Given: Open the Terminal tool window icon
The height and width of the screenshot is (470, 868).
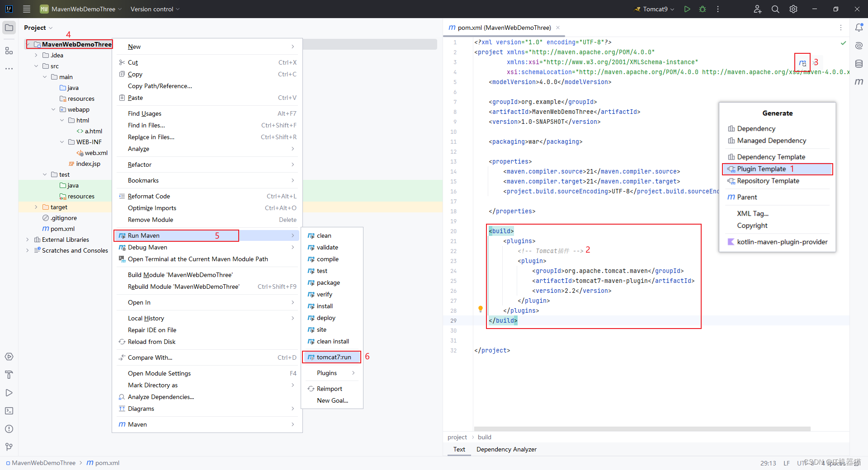Looking at the screenshot, I should click(x=9, y=411).
